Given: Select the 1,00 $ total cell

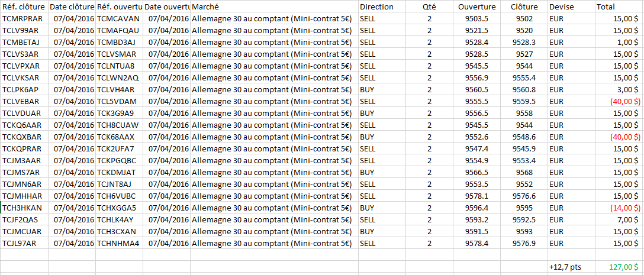Looking at the screenshot, I should coord(619,42).
